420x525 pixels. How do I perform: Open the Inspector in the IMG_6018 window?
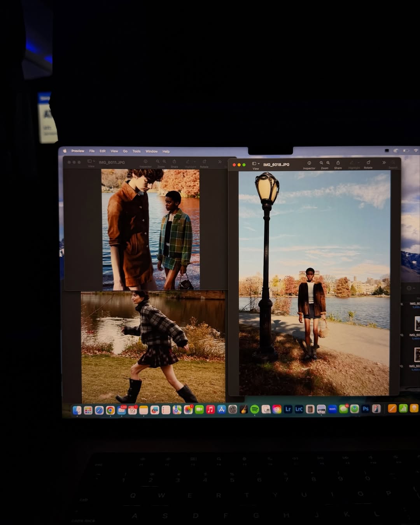309,163
